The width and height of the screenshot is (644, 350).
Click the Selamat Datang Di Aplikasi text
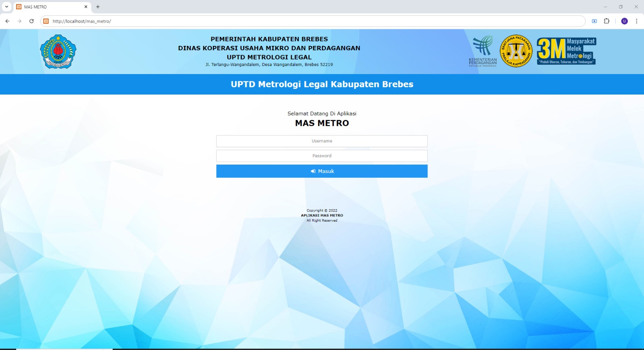[322, 114]
